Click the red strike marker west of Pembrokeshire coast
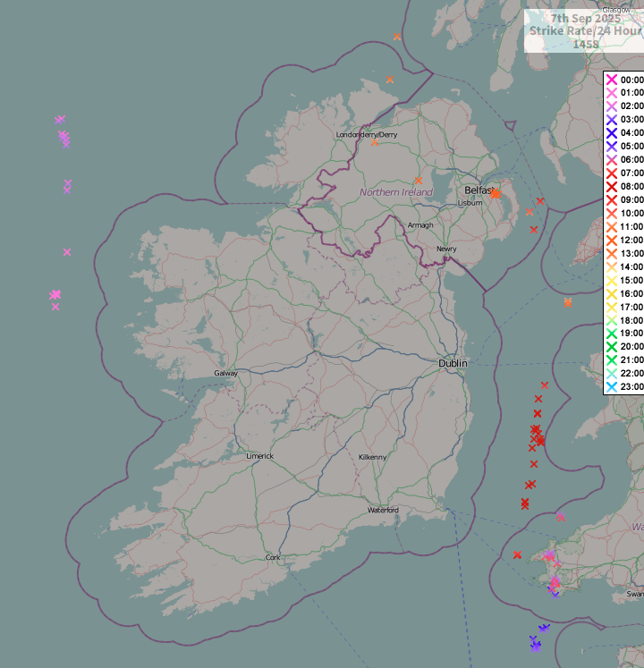The image size is (644, 668). click(x=517, y=554)
